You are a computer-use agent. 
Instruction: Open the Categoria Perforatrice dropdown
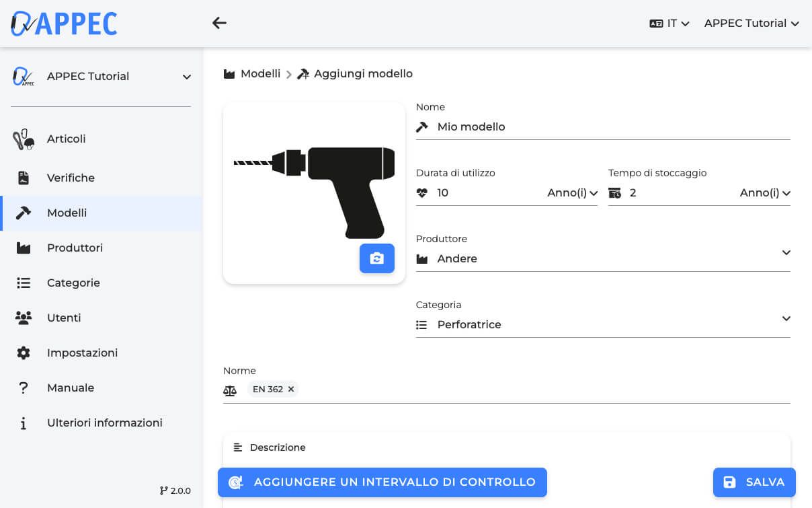pyautogui.click(x=786, y=319)
